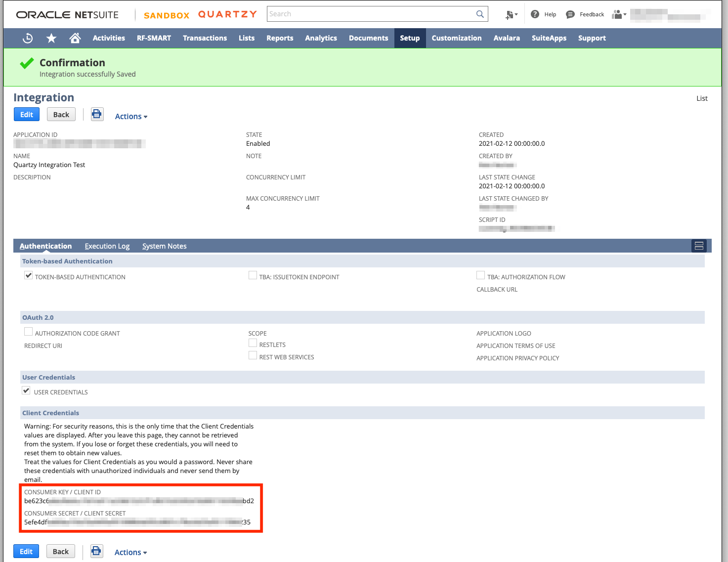Check the REST Web Services box
Image resolution: width=728 pixels, height=562 pixels.
(x=253, y=355)
